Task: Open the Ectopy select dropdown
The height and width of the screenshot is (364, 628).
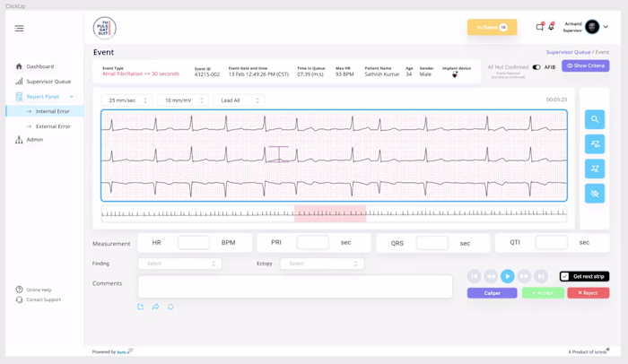Action: pos(322,264)
